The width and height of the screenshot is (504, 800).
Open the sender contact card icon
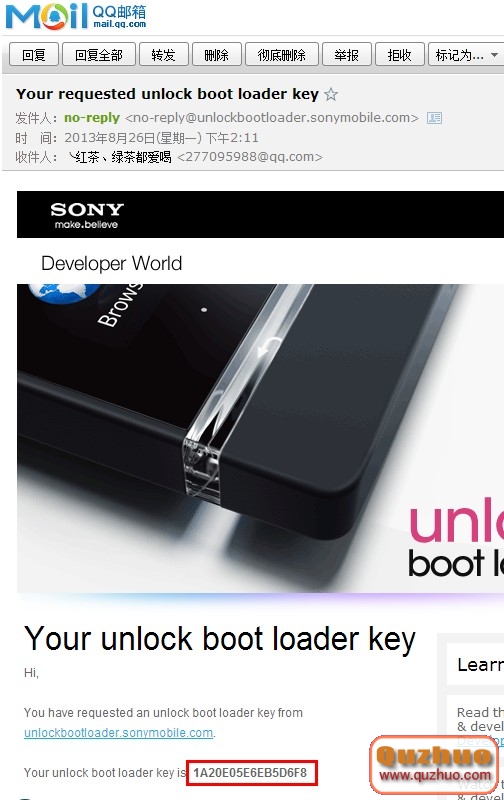434,118
